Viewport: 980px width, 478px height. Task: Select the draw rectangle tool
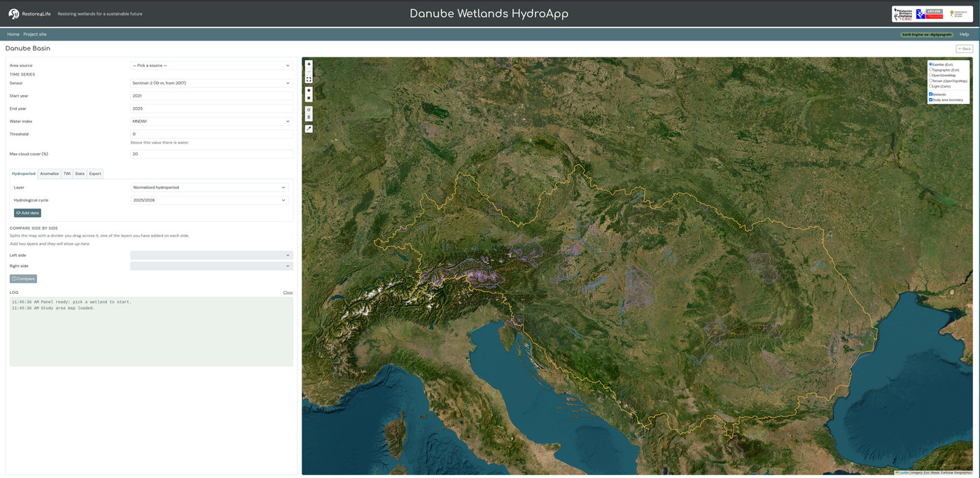[x=309, y=98]
